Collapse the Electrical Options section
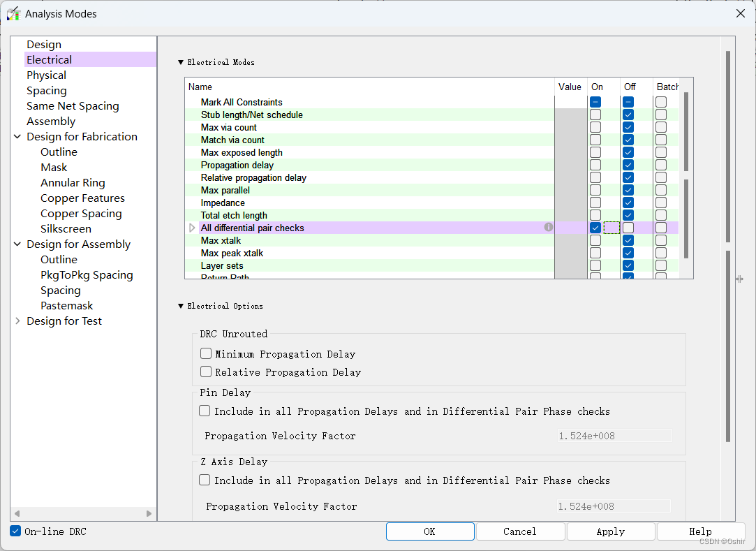Image resolution: width=756 pixels, height=551 pixels. (181, 306)
